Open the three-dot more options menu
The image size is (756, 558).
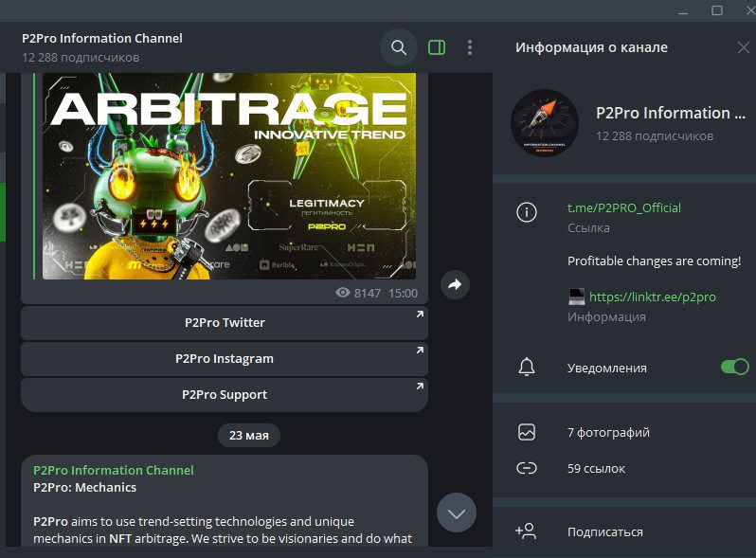470,47
